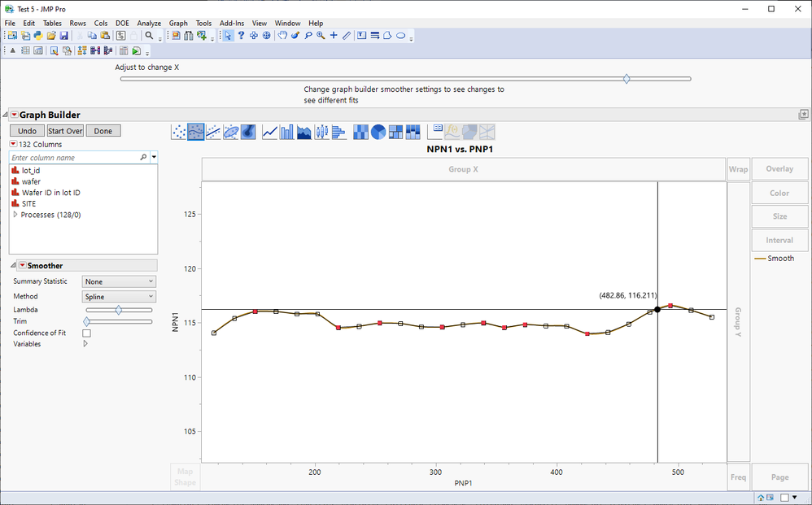Expand the Processes column group
This screenshot has height=505, width=812.
15,215
